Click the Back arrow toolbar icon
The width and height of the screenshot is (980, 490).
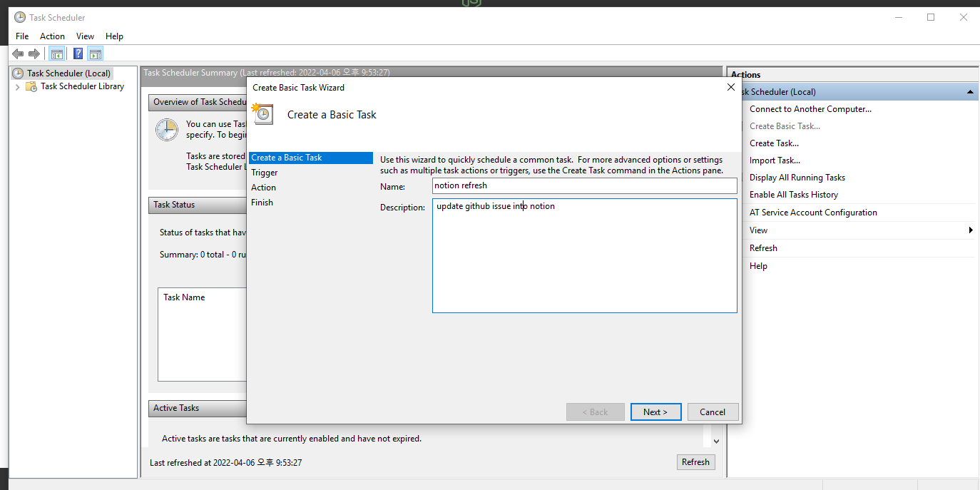point(18,54)
